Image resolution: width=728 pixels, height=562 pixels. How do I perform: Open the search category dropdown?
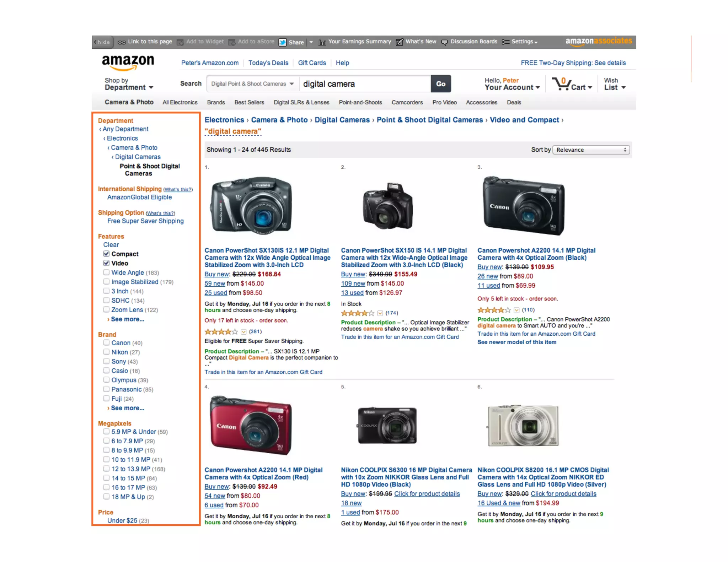[x=253, y=84]
